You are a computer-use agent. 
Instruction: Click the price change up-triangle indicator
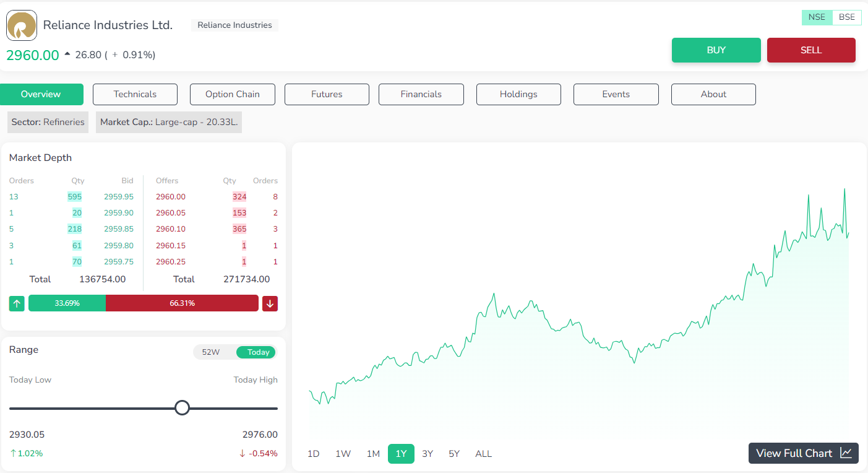tap(67, 54)
